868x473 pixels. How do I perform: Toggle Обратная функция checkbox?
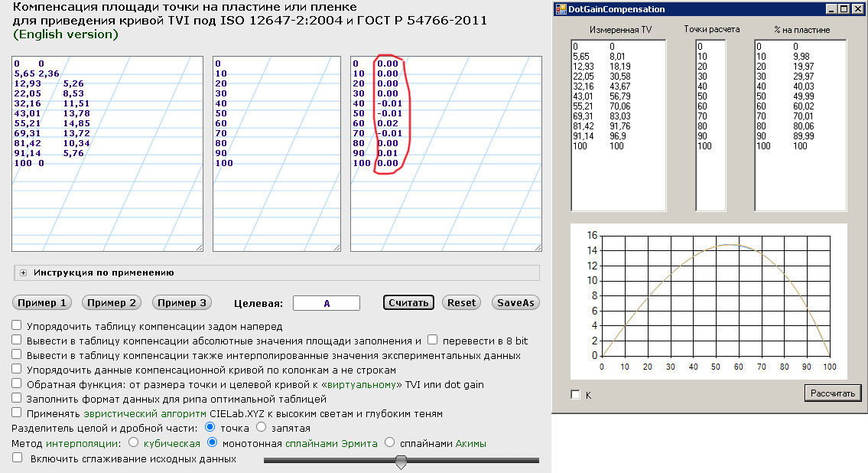(x=17, y=383)
